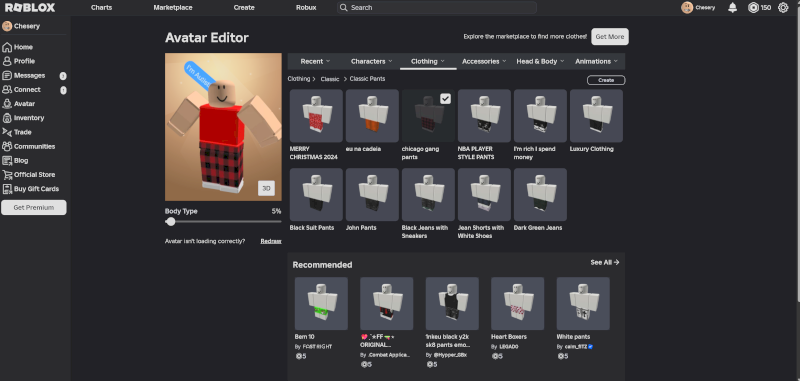Click the search magnifier icon
Image resolution: width=800 pixels, height=381 pixels.
pyautogui.click(x=344, y=8)
